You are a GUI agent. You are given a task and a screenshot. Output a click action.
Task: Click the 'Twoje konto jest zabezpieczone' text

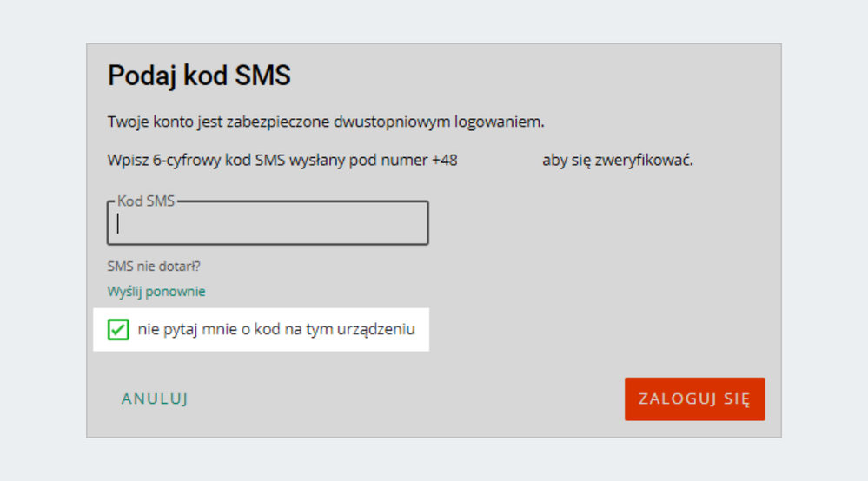pos(209,122)
